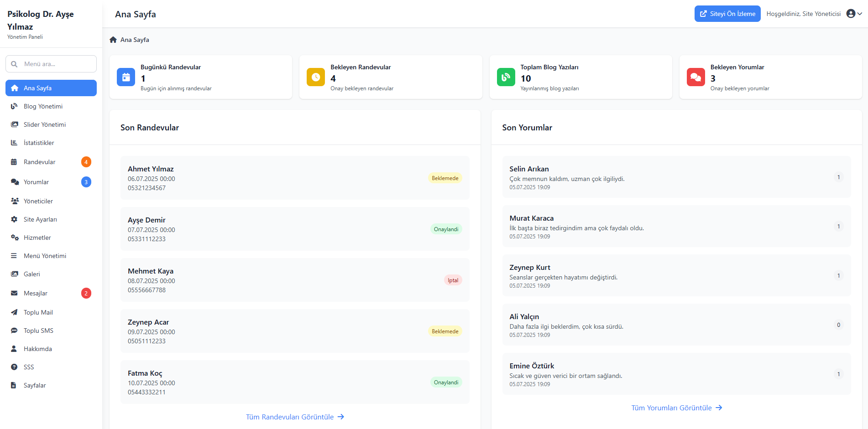Click the question mark SSS icon

click(x=14, y=367)
